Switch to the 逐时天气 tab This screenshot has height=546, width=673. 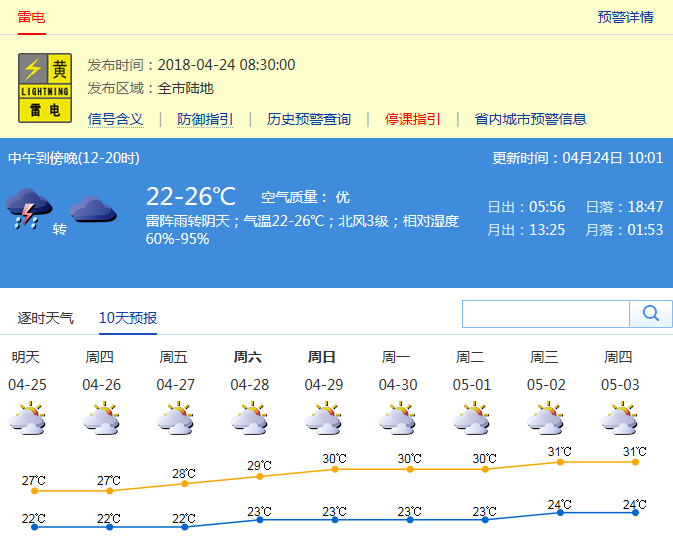45,318
